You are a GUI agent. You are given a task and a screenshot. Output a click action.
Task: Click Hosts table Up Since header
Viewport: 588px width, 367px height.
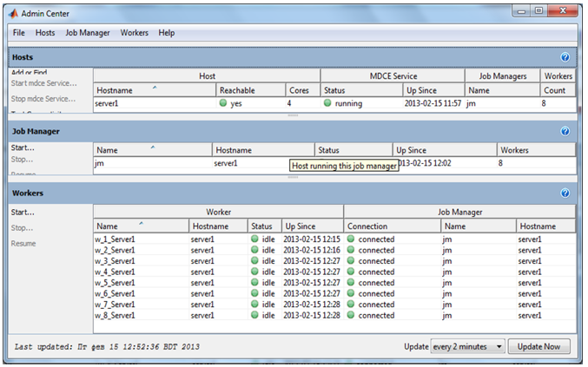click(x=433, y=90)
